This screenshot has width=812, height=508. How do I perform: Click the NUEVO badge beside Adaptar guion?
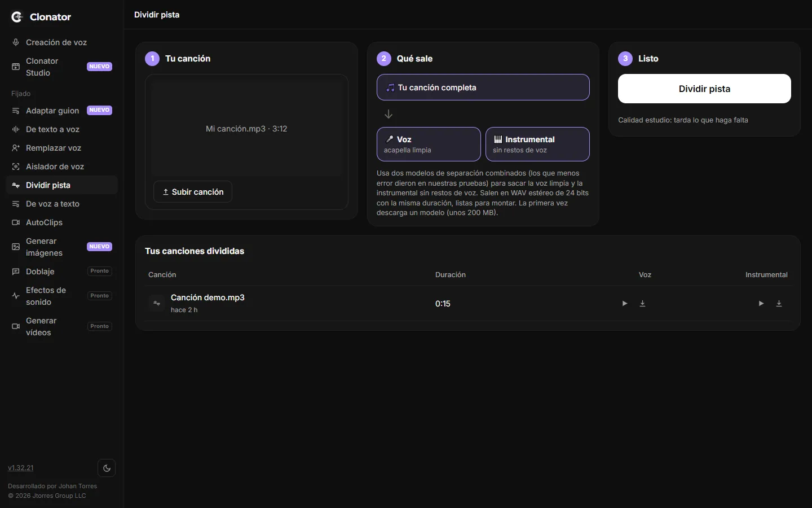tap(100, 110)
